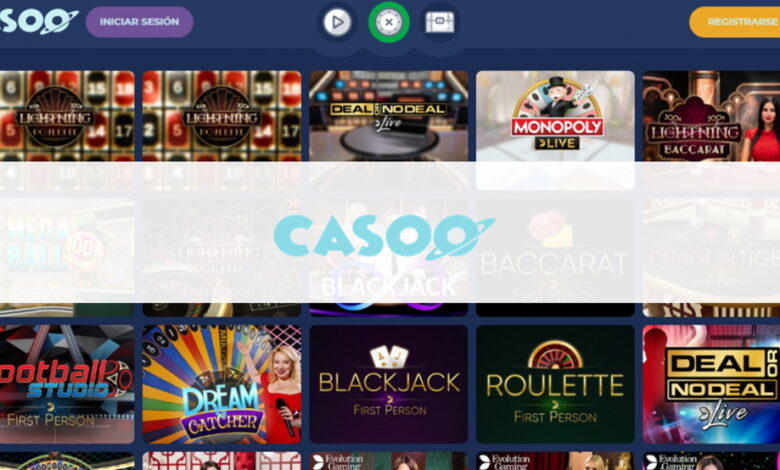Click the large Casoo logo on the banner
This screenshot has height=470, width=780.
(x=384, y=237)
